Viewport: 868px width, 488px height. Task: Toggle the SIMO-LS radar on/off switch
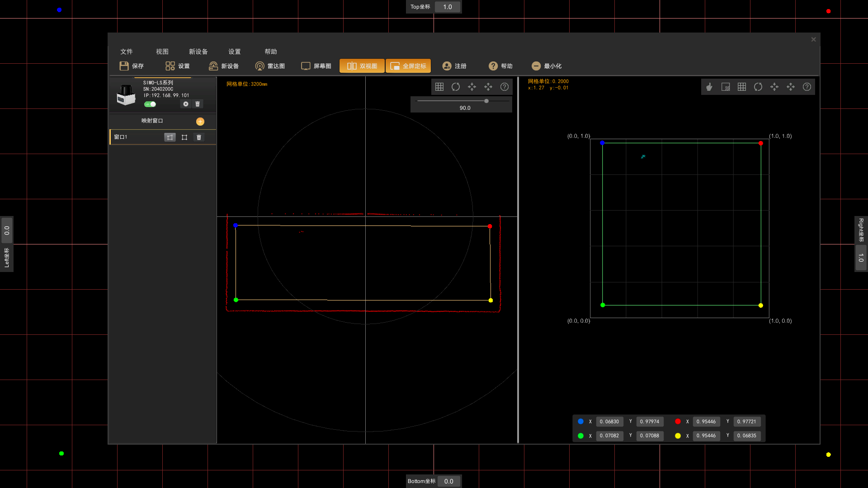[150, 104]
